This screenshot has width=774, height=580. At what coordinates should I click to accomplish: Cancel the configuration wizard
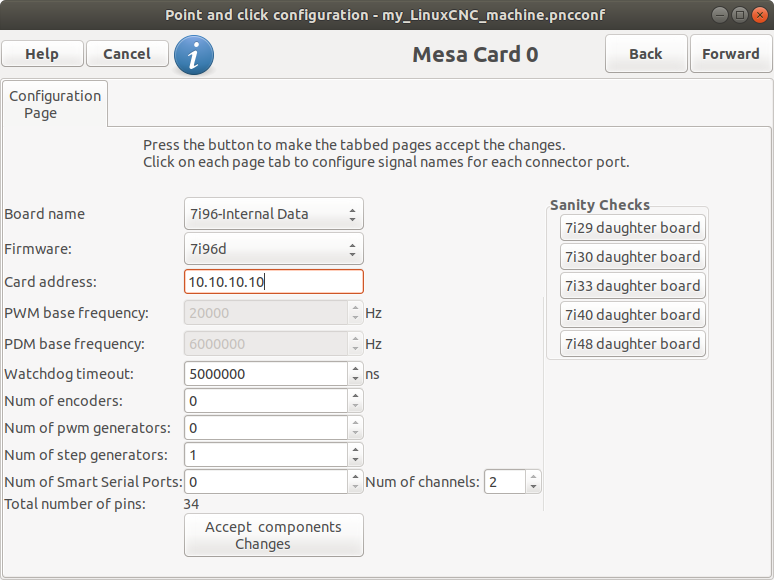[x=127, y=53]
